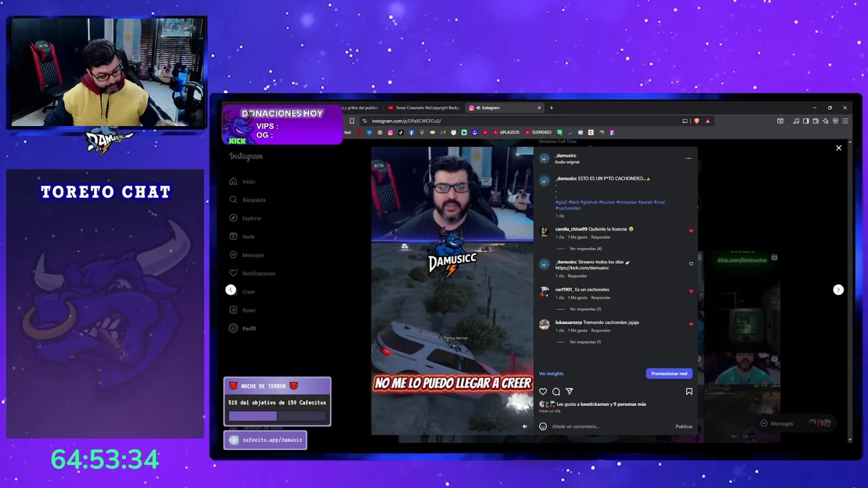
Task: Expand 'Ver respuestas (1)' under car11901_
Action: coord(585,309)
